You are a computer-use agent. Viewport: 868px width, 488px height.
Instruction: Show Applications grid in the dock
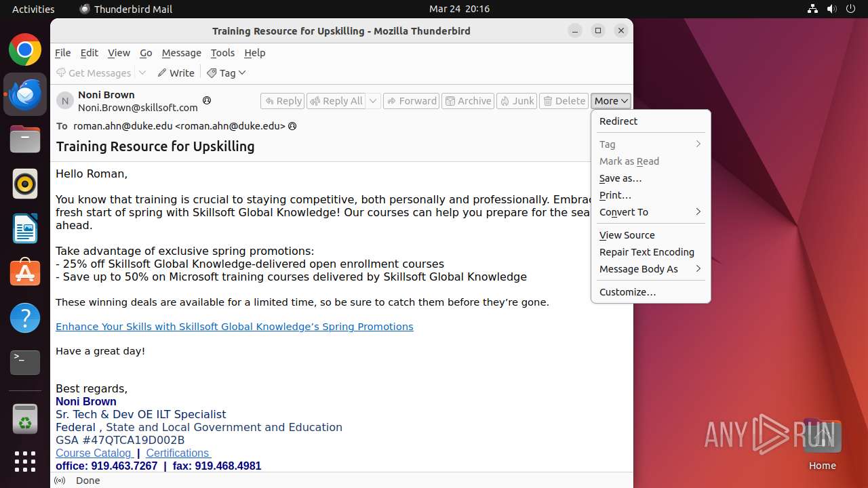coord(25,462)
